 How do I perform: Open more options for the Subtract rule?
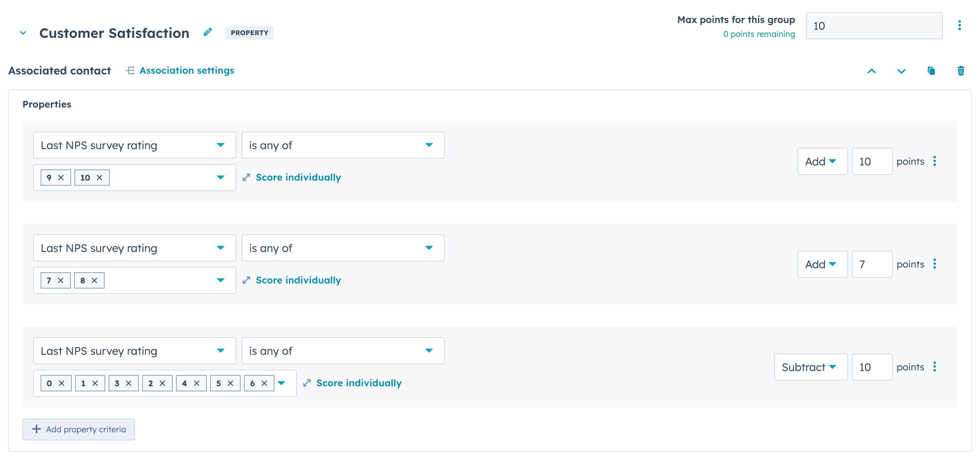click(934, 367)
